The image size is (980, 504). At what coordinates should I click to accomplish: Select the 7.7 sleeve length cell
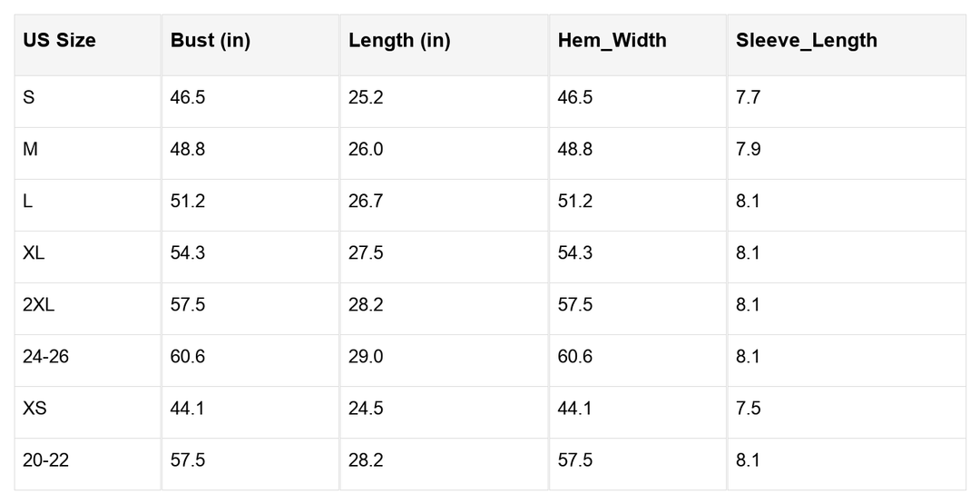[748, 97]
